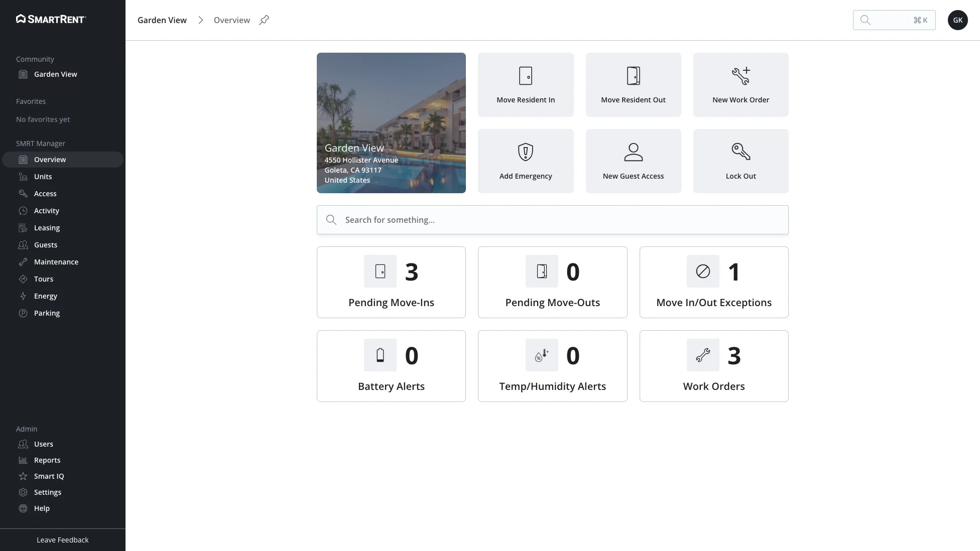Open the Energy section
980x551 pixels.
[x=63, y=296]
